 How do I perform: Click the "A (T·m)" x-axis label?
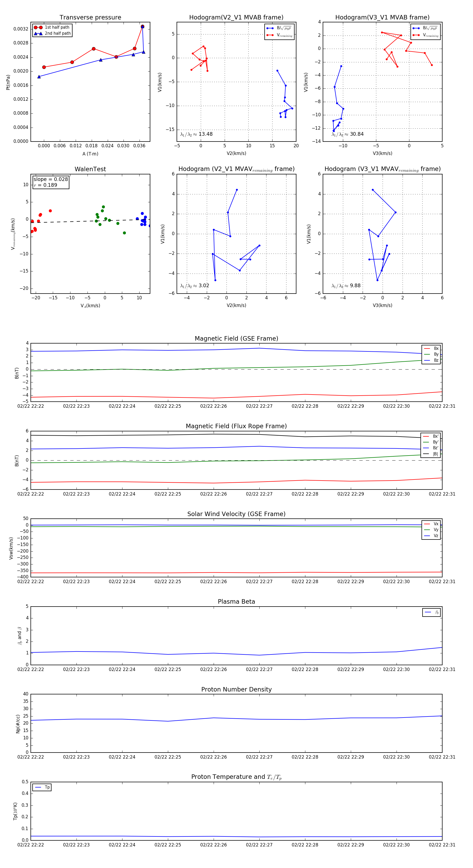tap(90, 154)
